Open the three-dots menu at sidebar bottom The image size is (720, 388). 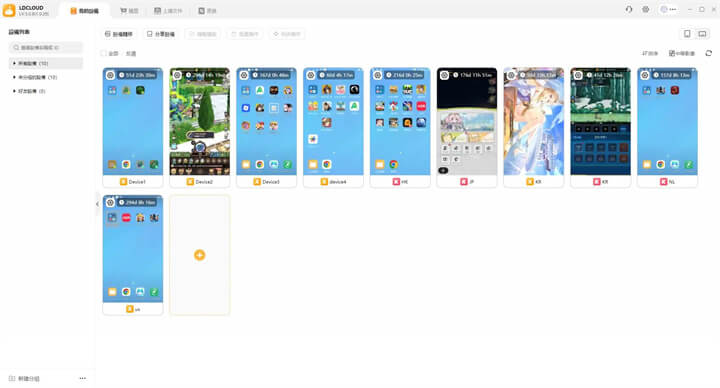pyautogui.click(x=83, y=378)
